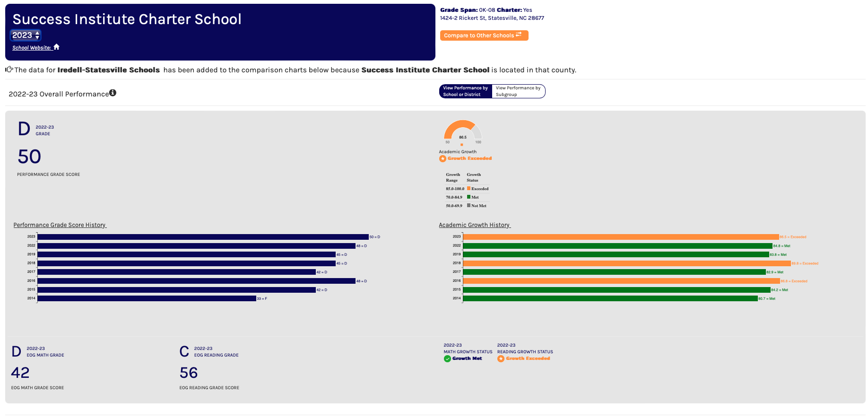Click the '33 = F' bar label
868x419 pixels.
262,298
